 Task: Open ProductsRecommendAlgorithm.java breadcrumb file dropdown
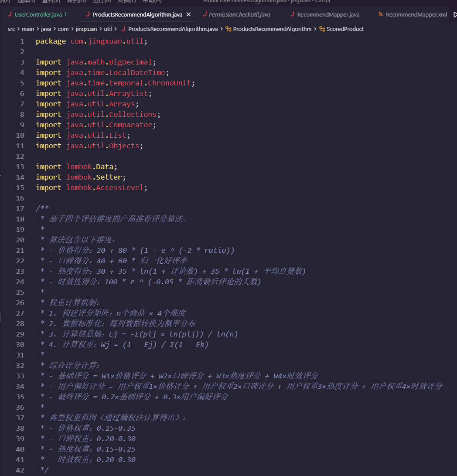(173, 29)
